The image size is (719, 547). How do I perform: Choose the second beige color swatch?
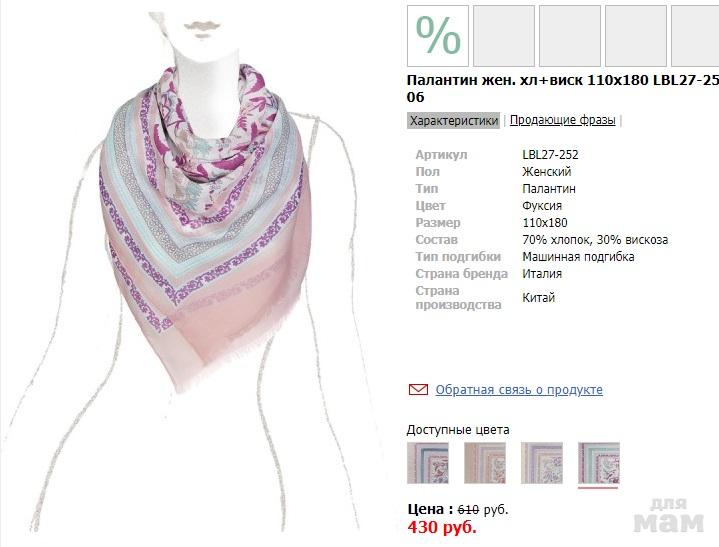[485, 463]
